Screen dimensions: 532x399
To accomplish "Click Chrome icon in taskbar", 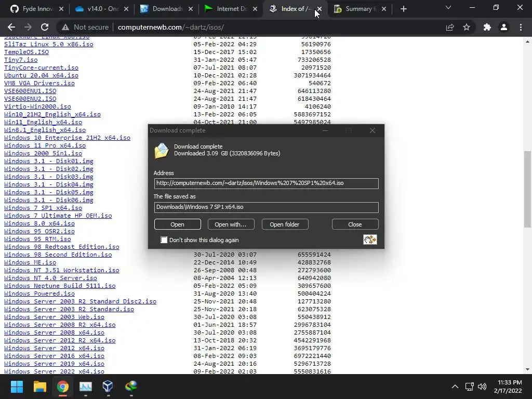I will pos(62,387).
